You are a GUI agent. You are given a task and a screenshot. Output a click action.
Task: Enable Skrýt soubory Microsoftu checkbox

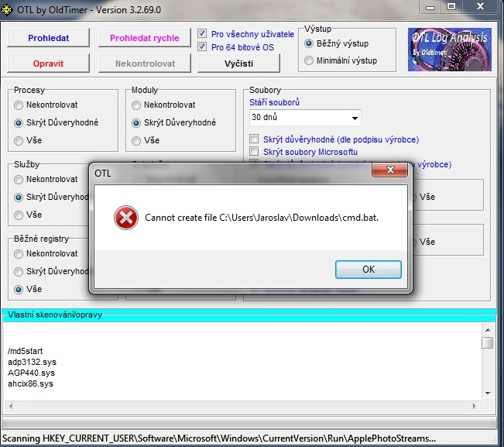(x=254, y=153)
